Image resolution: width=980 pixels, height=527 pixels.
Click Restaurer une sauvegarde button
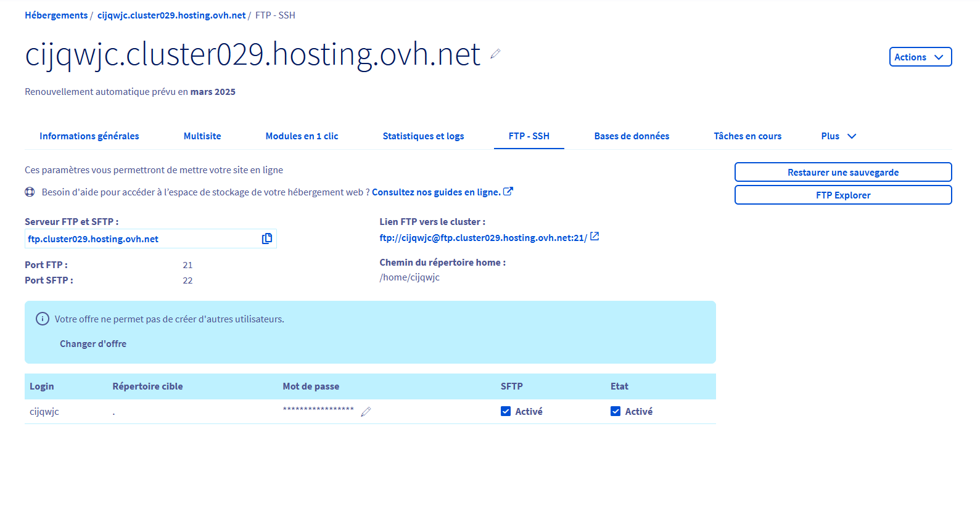point(842,173)
